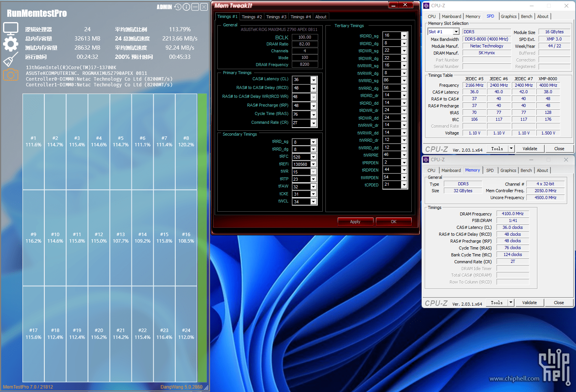Open tRRD_sg value dropdown
Image resolution: width=576 pixels, height=392 pixels.
314,142
